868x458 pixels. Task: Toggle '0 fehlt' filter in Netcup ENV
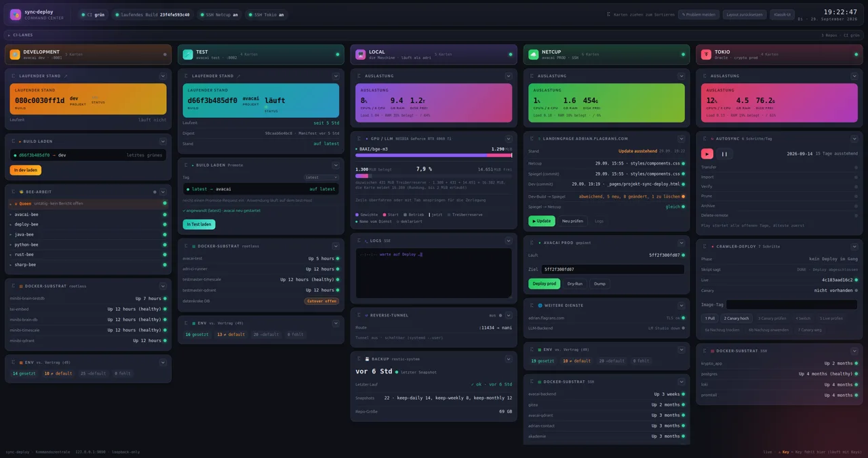[x=640, y=361]
